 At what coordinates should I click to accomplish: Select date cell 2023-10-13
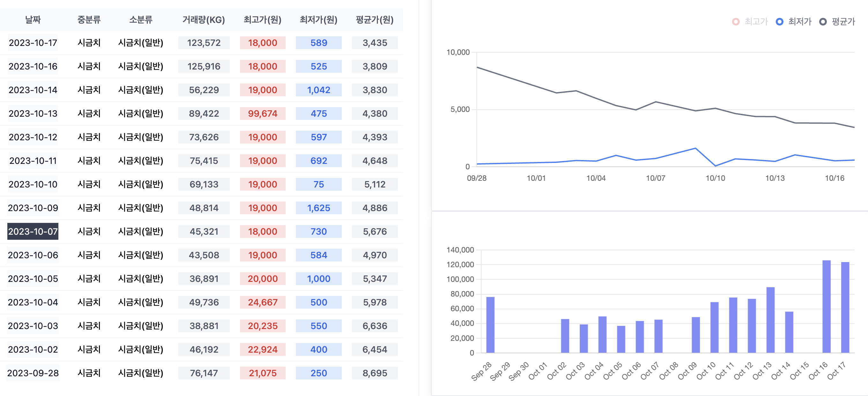(33, 114)
